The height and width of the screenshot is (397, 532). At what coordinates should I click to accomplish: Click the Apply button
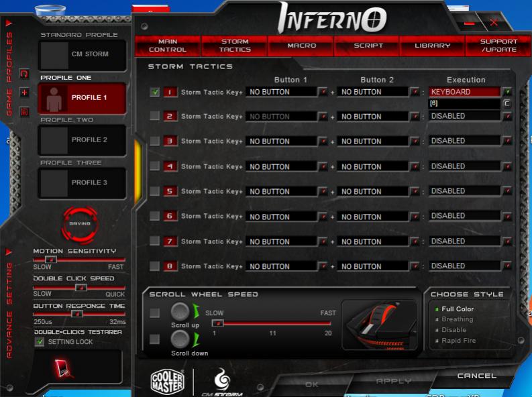click(x=394, y=381)
